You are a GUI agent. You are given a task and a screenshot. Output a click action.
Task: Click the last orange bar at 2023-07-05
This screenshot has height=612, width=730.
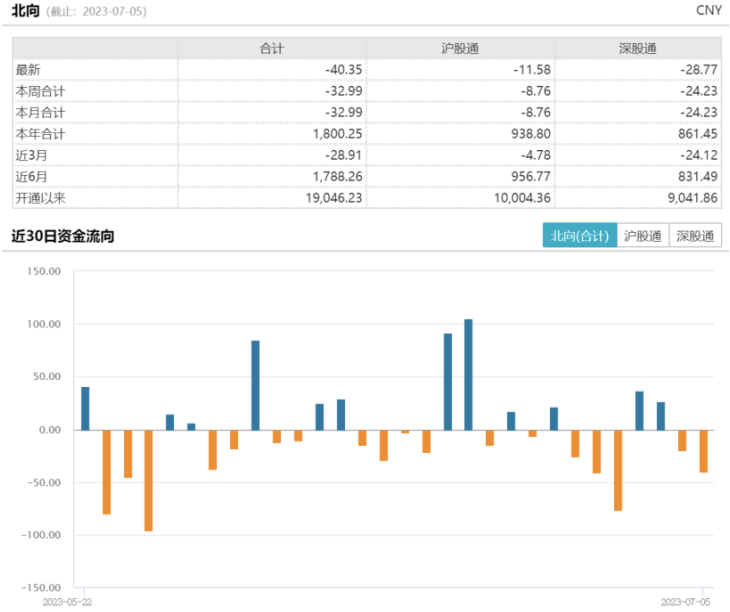pos(704,451)
